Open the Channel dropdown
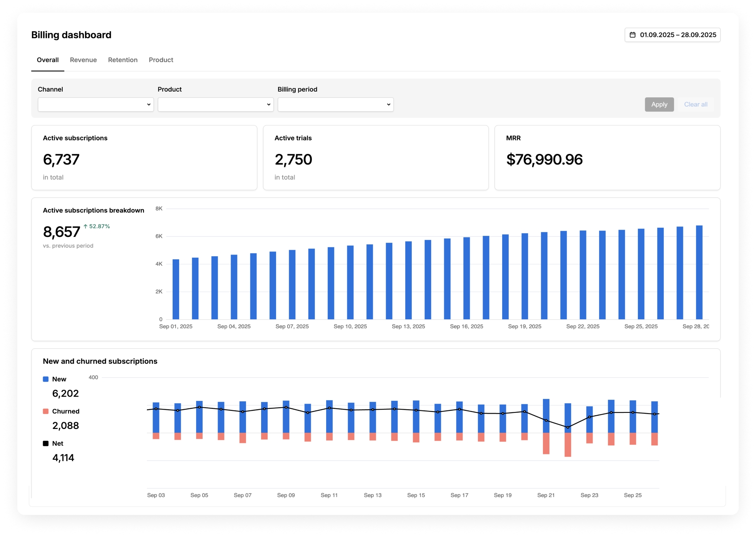The image size is (756, 537). 95,104
